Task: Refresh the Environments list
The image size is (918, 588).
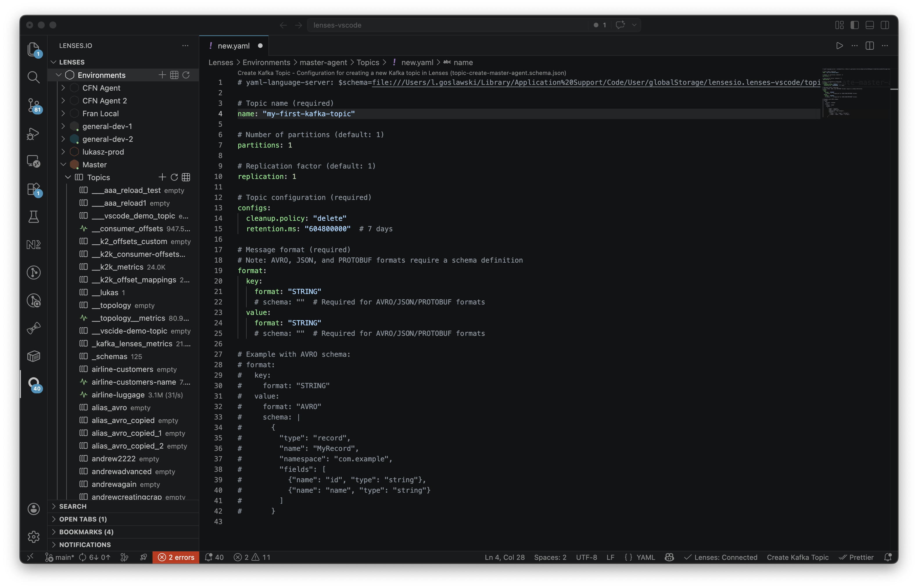Action: pos(186,75)
